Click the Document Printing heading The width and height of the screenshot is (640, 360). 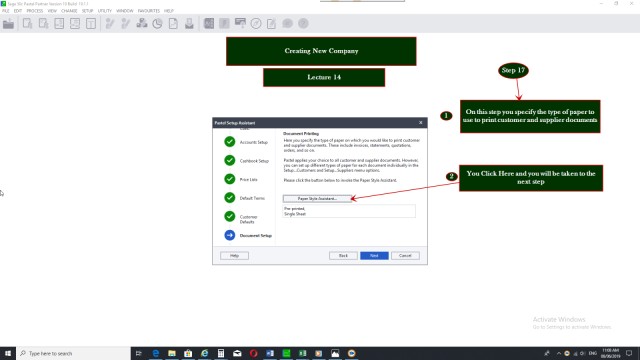point(301,133)
